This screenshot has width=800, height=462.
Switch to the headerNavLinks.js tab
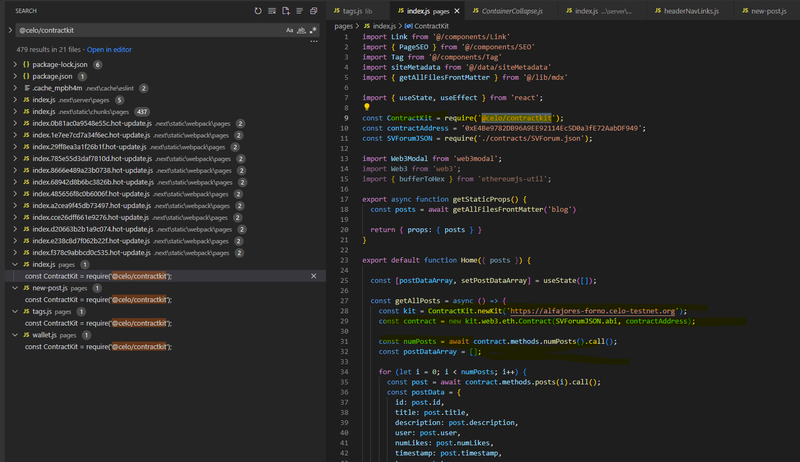point(691,11)
